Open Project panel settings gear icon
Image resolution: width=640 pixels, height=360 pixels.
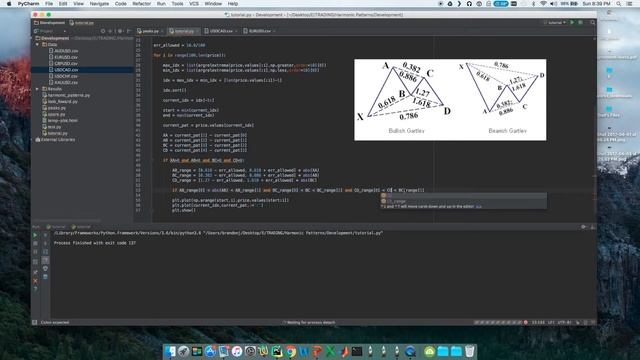pyautogui.click(x=120, y=31)
